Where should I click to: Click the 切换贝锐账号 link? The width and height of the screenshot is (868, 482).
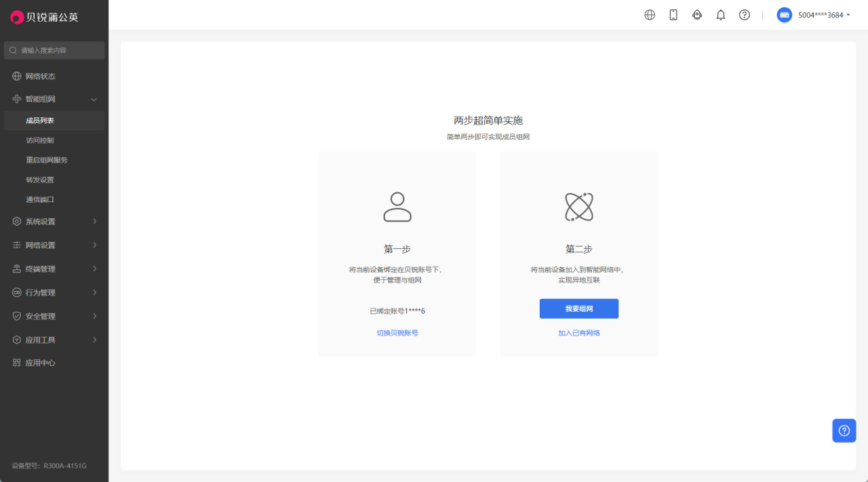pyautogui.click(x=397, y=333)
